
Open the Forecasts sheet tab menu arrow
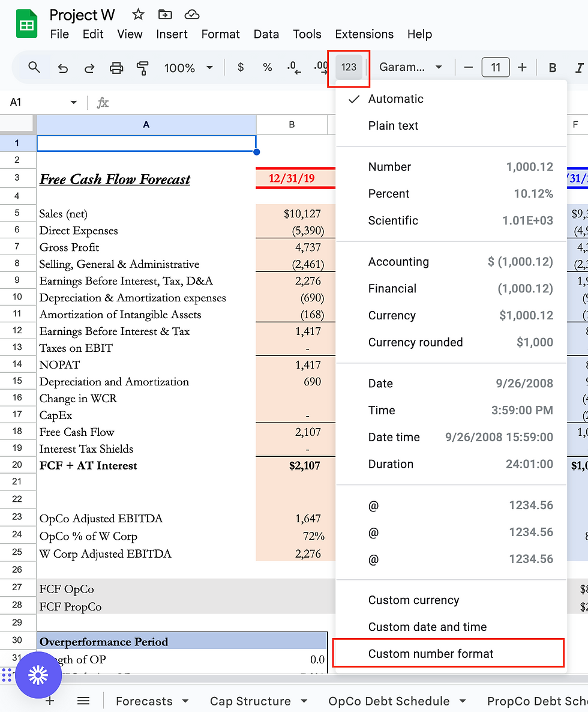pos(185,701)
